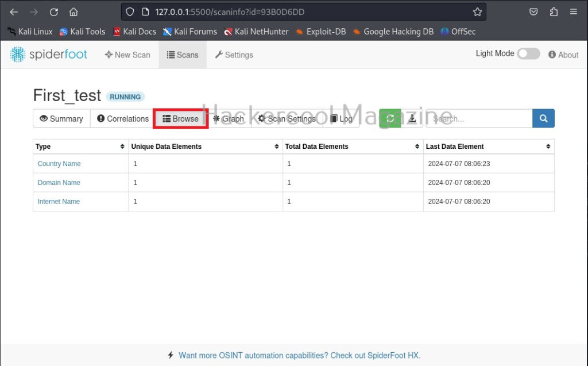Viewport: 588px width, 366px height.
Task: Open the Settings navbar item
Action: pyautogui.click(x=234, y=55)
